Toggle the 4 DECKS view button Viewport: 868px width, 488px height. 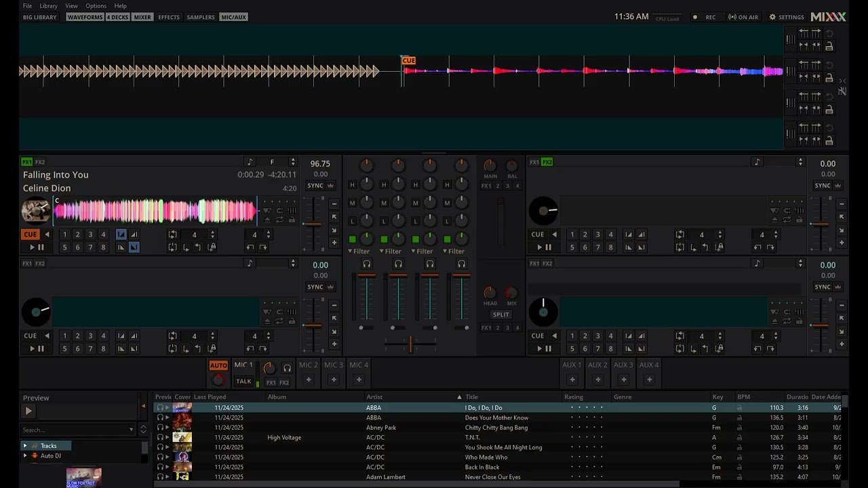click(x=117, y=17)
